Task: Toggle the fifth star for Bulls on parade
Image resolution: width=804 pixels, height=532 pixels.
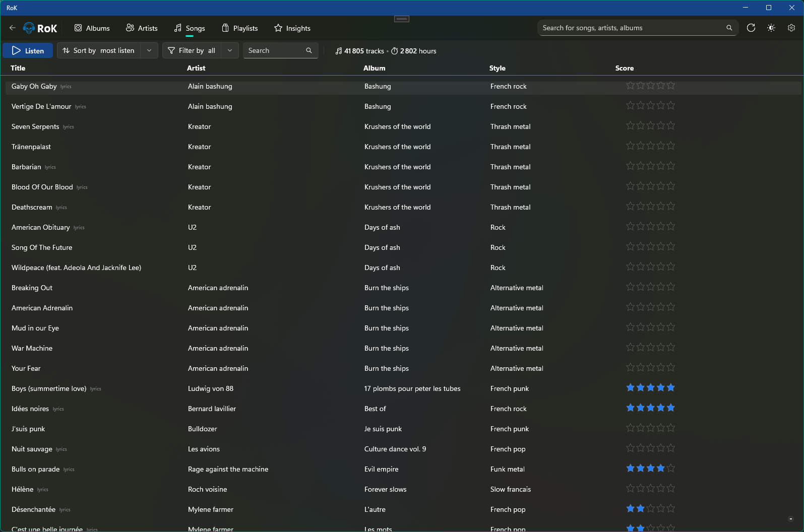Action: 670,469
